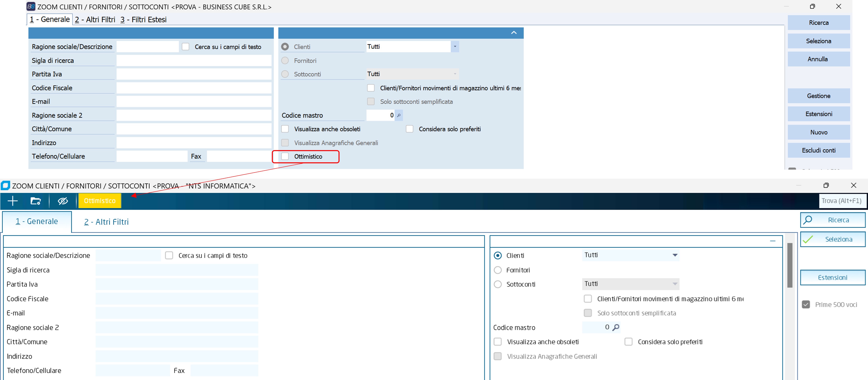
Task: Enable the Ottimistico checkbox in upper window
Action: tap(285, 156)
